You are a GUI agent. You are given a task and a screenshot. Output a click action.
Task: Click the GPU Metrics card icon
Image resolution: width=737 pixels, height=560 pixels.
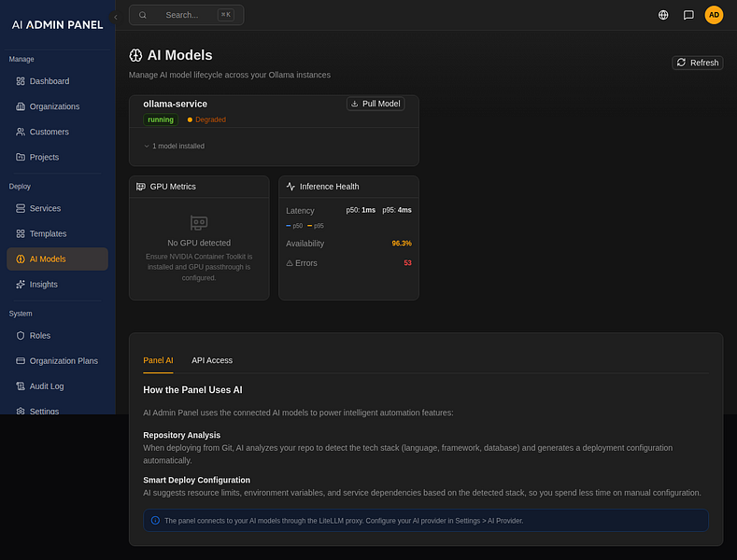tap(140, 187)
